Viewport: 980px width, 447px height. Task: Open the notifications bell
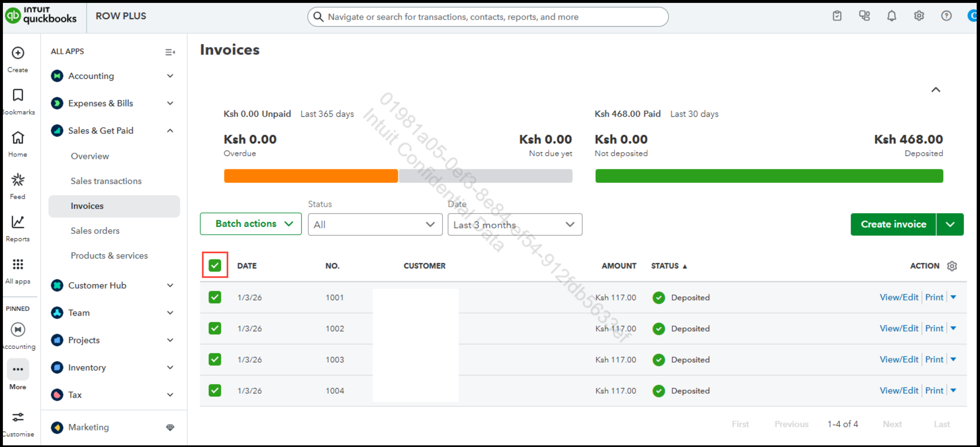892,16
